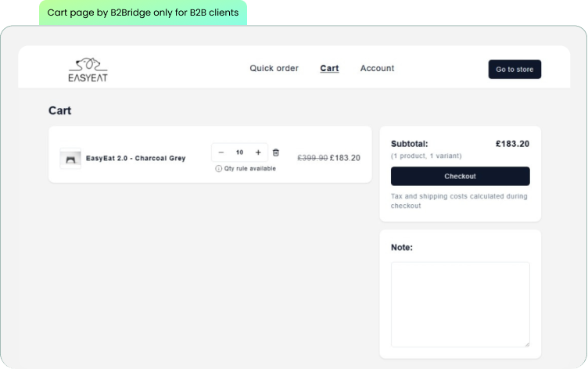Remove item with the trash icon
Viewport: 588px width, 369px height.
[x=275, y=152]
